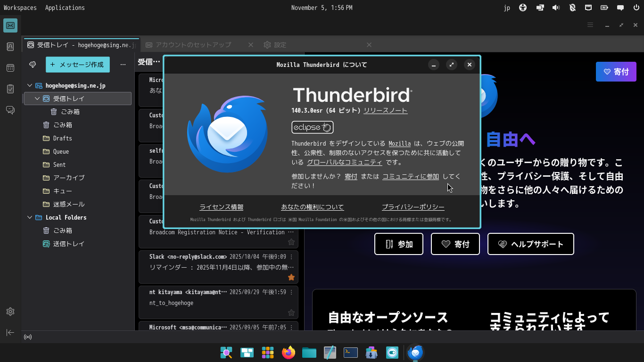This screenshot has height=362, width=644.
Task: Open the プライバシーポリシー link
Action: coord(413,207)
